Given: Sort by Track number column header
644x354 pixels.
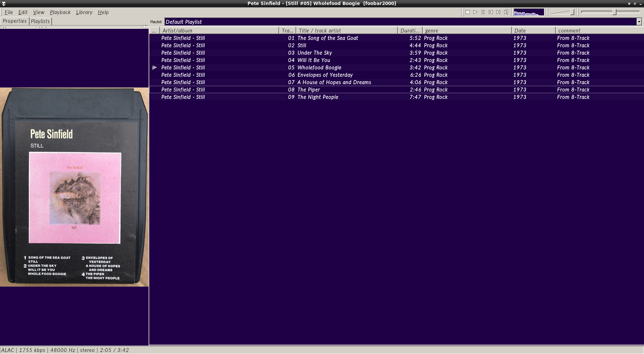Looking at the screenshot, I should 287,31.
